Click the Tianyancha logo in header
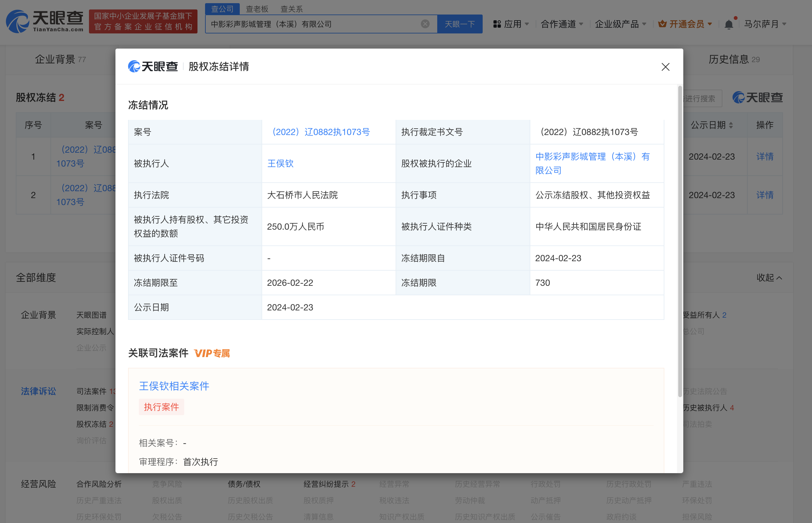Viewport: 812px width, 523px height. 44,21
